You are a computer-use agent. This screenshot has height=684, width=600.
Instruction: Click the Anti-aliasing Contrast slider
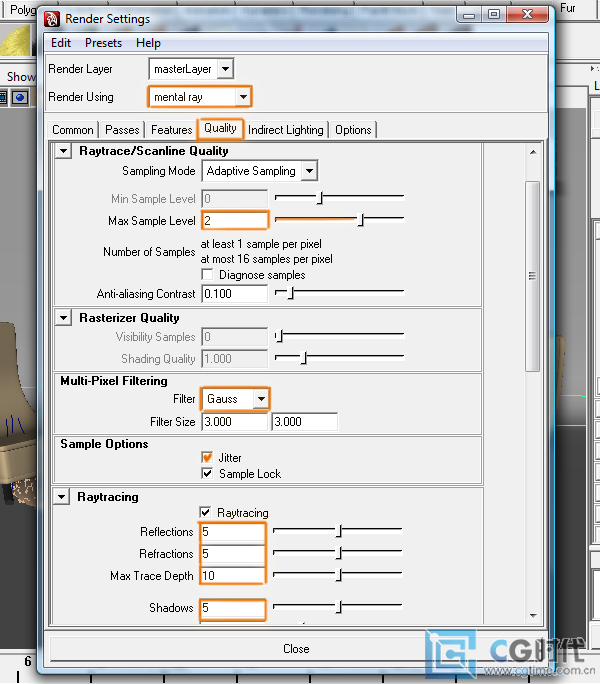tap(339, 292)
